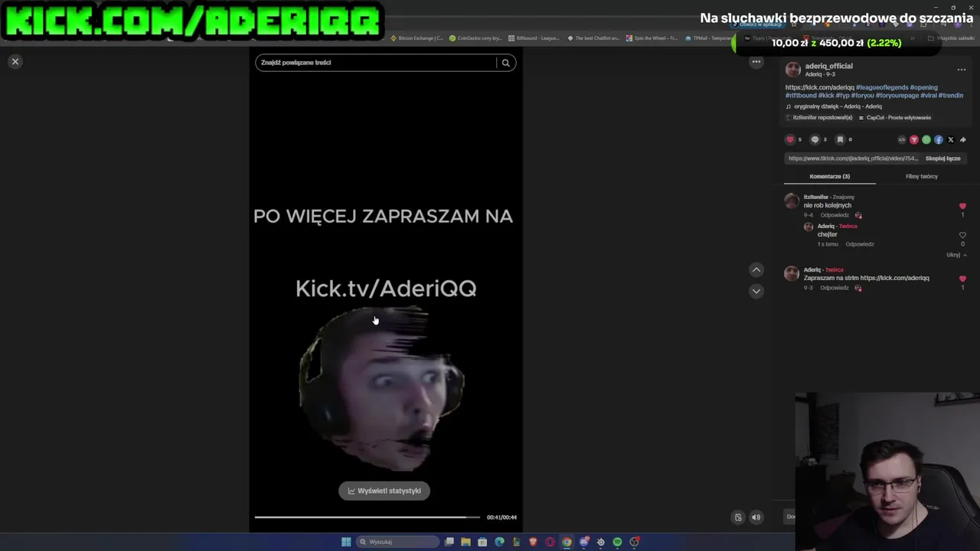Switch to Chrome on the taskbar
Screen dimensions: 980x551
tap(567, 542)
